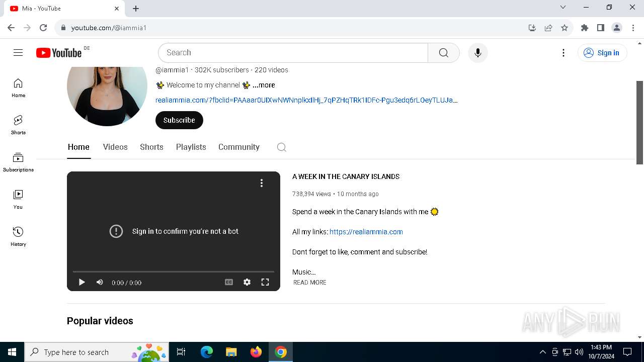
Task: Toggle subtitles closed captions on player
Action: [x=229, y=282]
